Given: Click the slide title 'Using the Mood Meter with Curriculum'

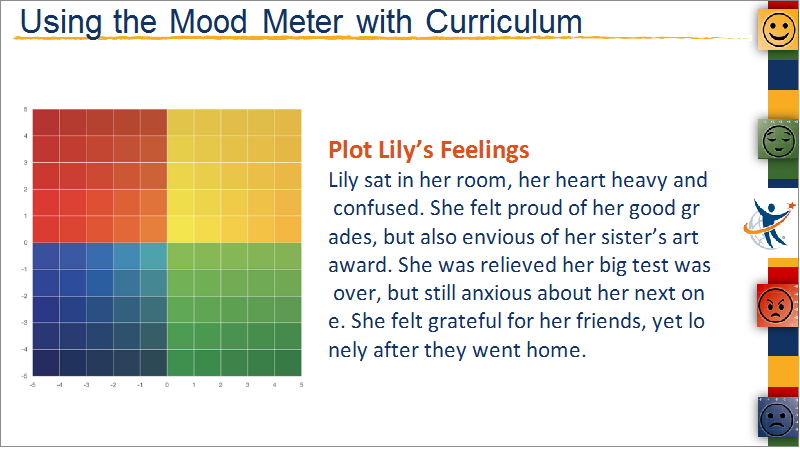Looking at the screenshot, I should tap(301, 22).
